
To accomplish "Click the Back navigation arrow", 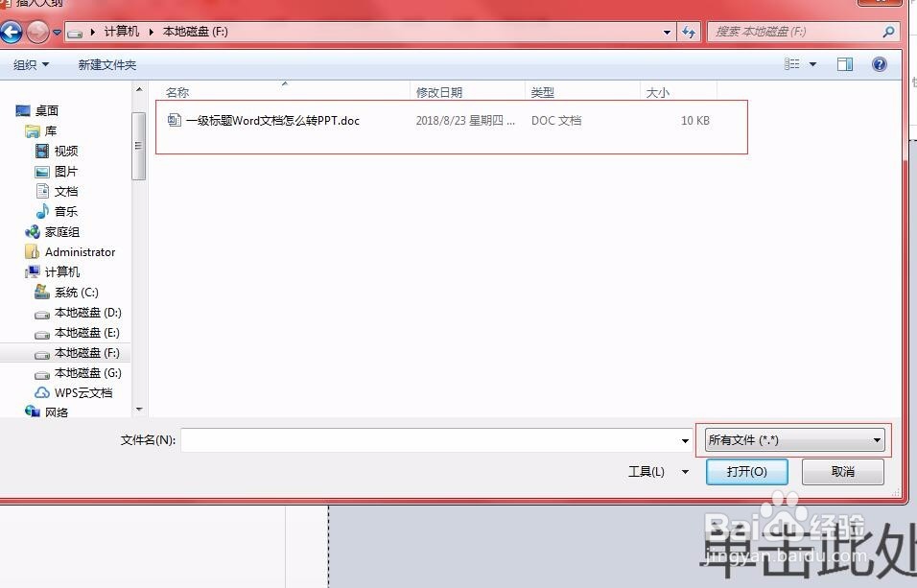I will (x=11, y=32).
